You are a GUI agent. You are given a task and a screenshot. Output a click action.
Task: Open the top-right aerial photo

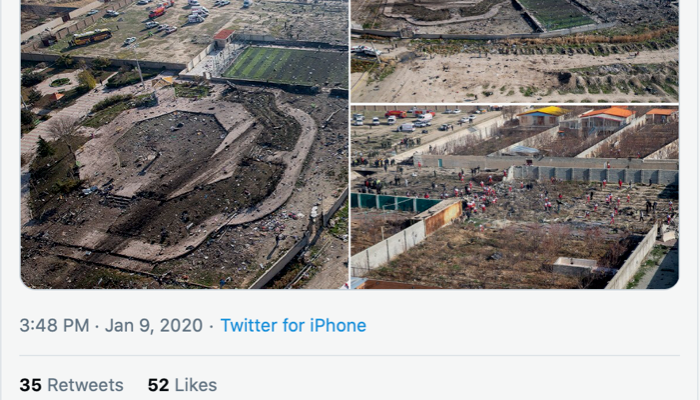(x=515, y=51)
